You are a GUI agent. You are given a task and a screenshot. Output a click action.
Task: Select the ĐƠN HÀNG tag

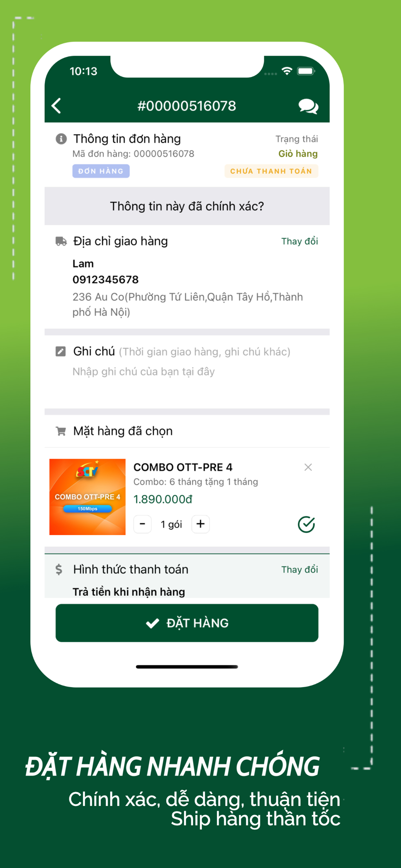(101, 171)
